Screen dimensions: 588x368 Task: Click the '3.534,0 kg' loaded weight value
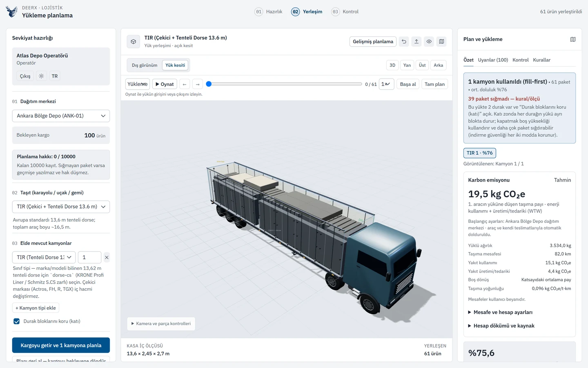coord(560,246)
